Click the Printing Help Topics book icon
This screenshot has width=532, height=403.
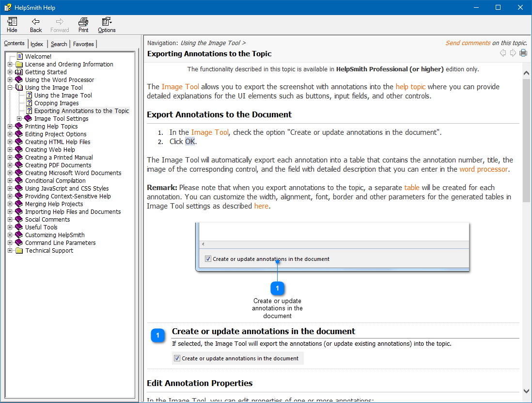pyautogui.click(x=19, y=126)
